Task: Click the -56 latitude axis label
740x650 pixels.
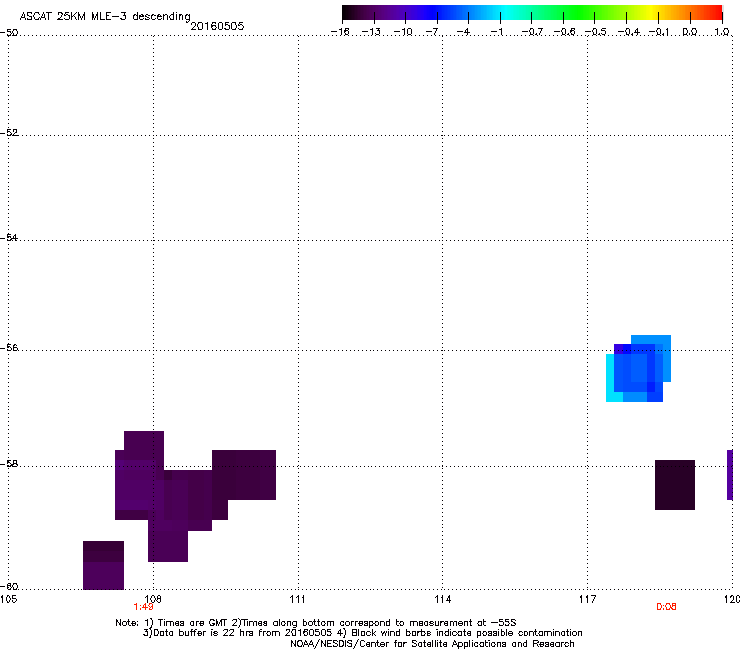Action: click(9, 347)
